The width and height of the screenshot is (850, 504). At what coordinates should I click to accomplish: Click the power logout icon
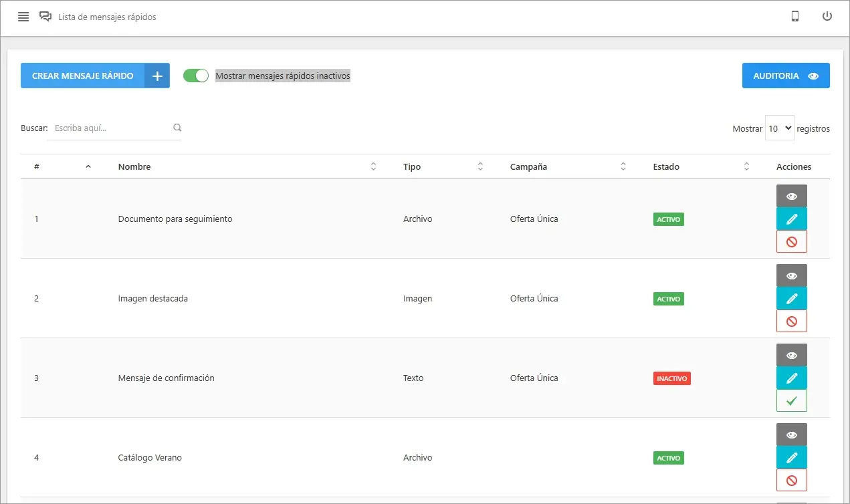coord(827,17)
